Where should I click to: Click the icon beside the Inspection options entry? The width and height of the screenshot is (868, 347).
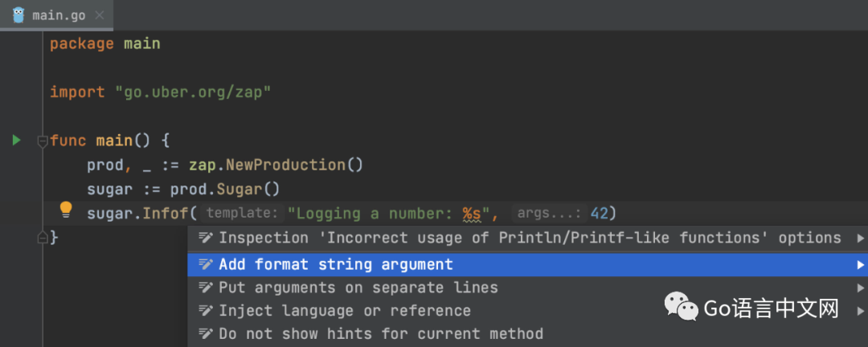(x=206, y=238)
